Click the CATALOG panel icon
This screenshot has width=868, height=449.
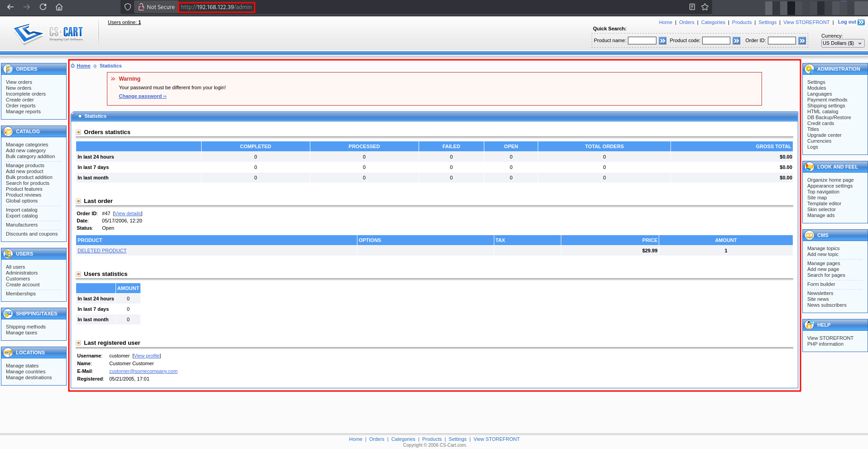click(x=8, y=131)
